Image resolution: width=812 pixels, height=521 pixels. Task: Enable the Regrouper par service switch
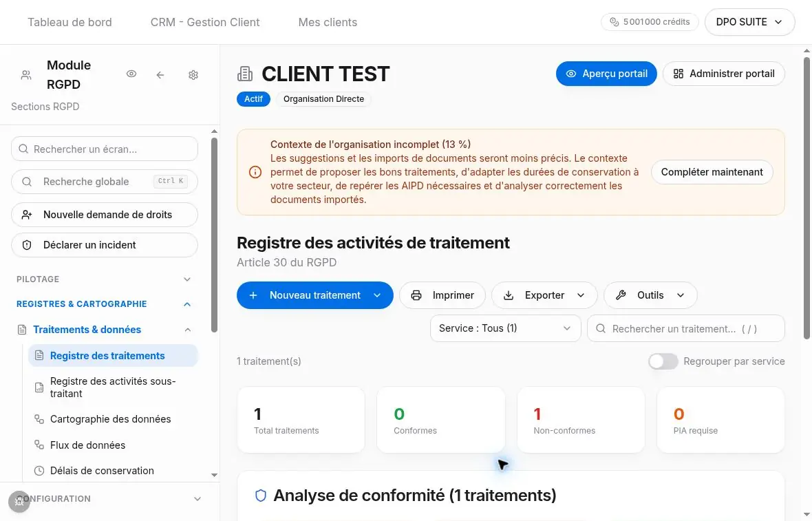coord(663,361)
